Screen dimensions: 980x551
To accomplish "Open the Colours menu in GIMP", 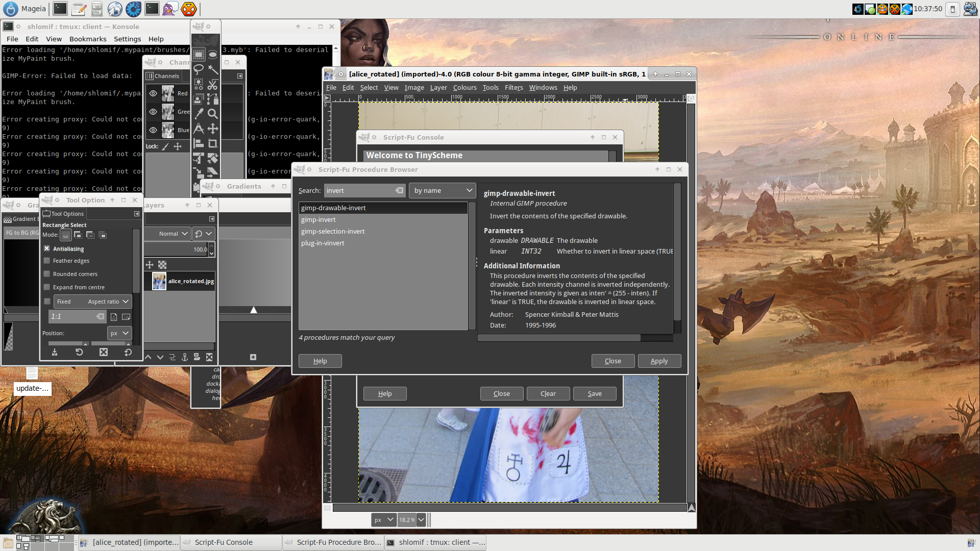I will click(x=464, y=88).
